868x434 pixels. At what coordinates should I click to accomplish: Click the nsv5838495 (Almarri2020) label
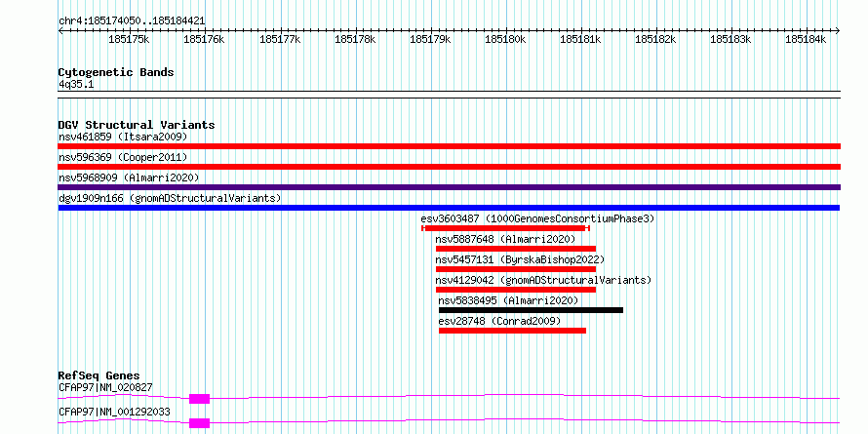[508, 300]
